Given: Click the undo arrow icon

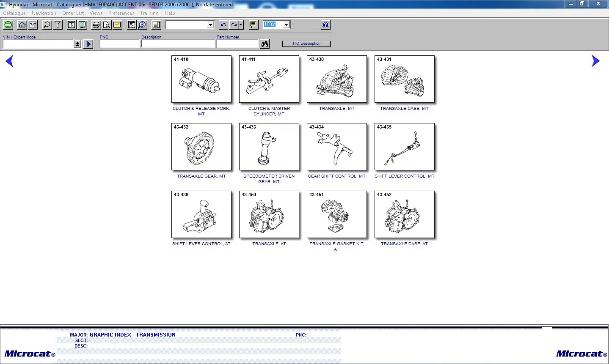Looking at the screenshot, I should point(223,25).
